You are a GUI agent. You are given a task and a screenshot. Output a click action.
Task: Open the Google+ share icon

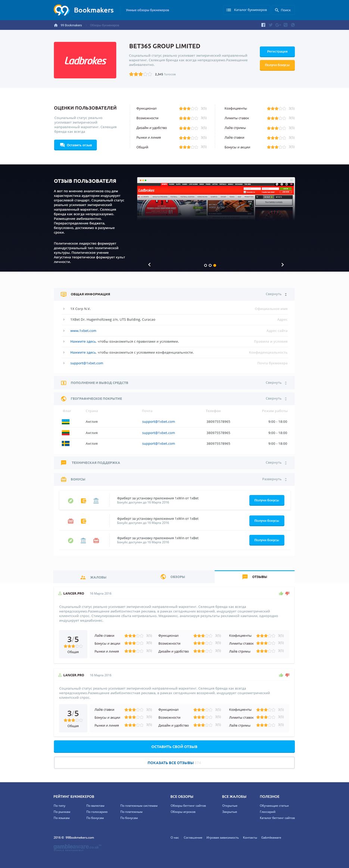tap(278, 25)
